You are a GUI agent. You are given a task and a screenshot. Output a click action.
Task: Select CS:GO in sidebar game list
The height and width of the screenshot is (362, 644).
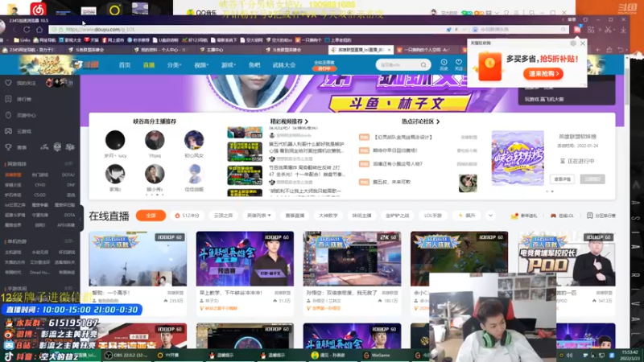39,195
